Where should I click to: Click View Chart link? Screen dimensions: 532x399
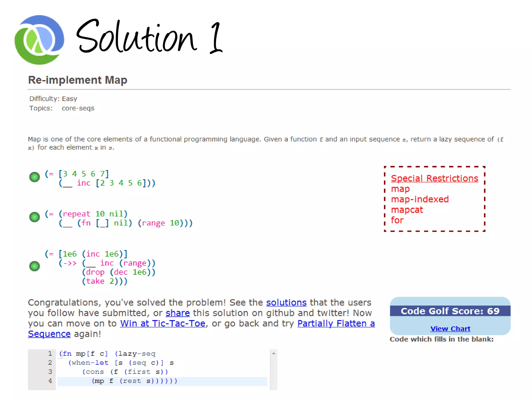click(450, 329)
